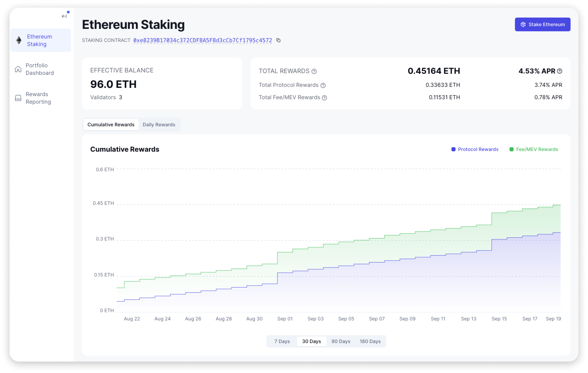The image size is (588, 373).
Task: Click the Stake Ethereum button icon
Action: [524, 25]
